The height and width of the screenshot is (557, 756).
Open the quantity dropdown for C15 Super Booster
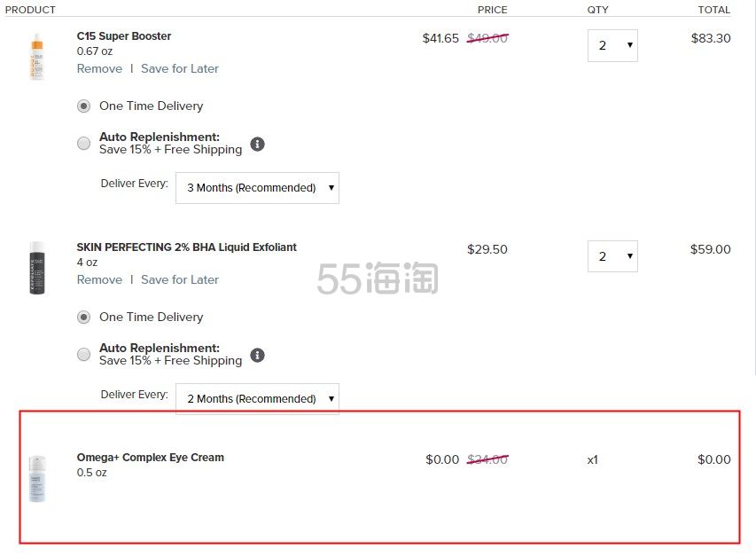pos(612,45)
